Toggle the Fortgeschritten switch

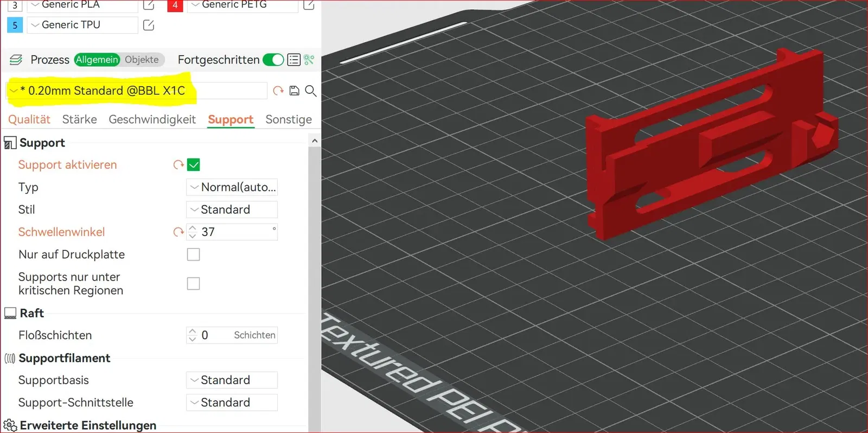(273, 60)
